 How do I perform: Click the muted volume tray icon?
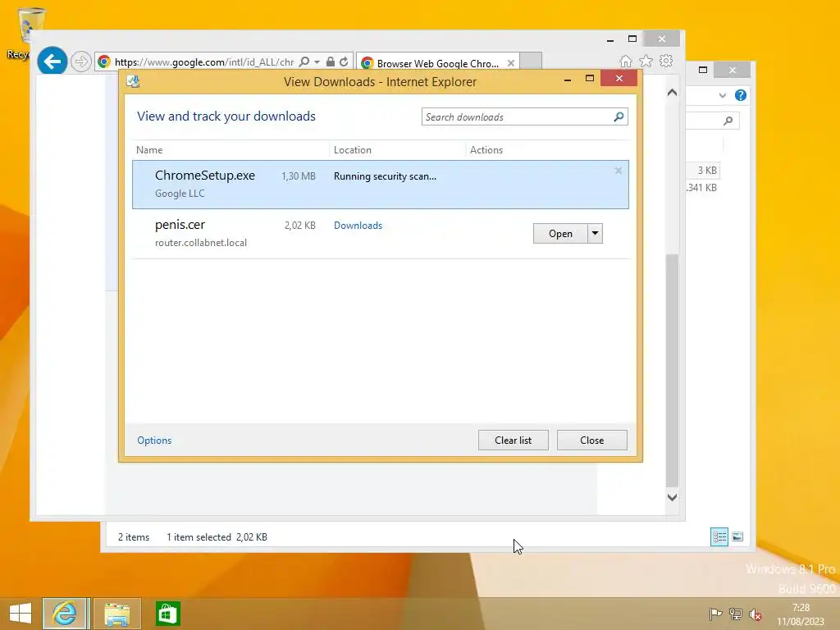coord(756,614)
